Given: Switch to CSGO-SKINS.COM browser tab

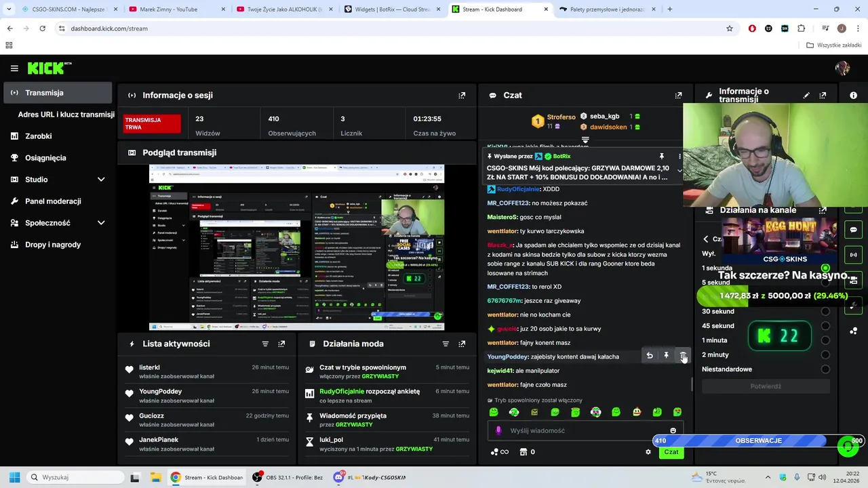Looking at the screenshot, I should [x=68, y=9].
